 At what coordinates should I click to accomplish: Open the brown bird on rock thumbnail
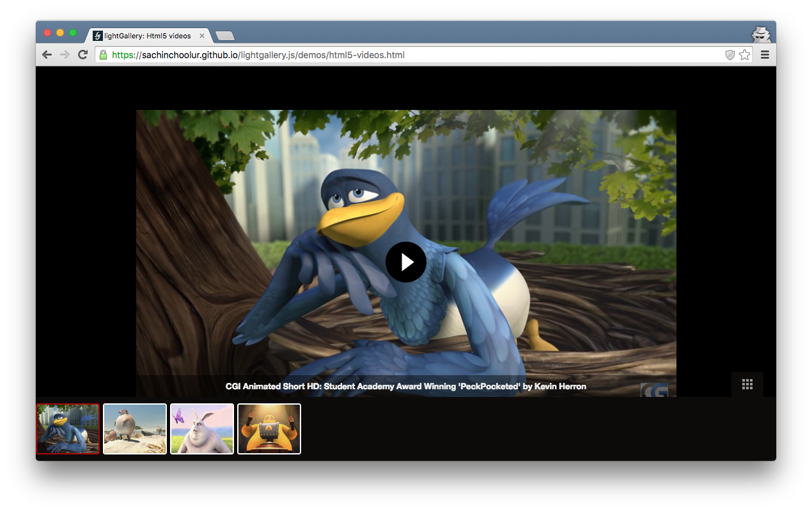coord(135,429)
